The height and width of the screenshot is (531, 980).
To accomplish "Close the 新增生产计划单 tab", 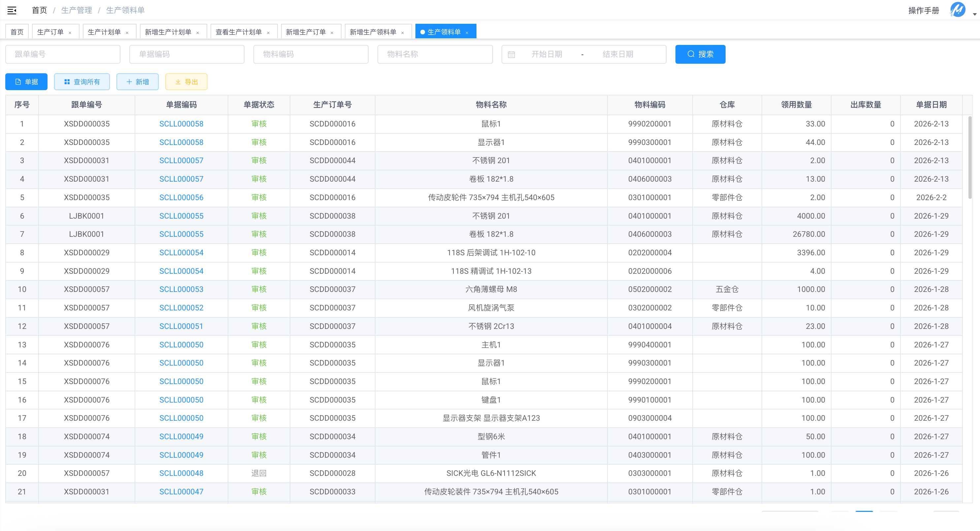I will 198,33.
